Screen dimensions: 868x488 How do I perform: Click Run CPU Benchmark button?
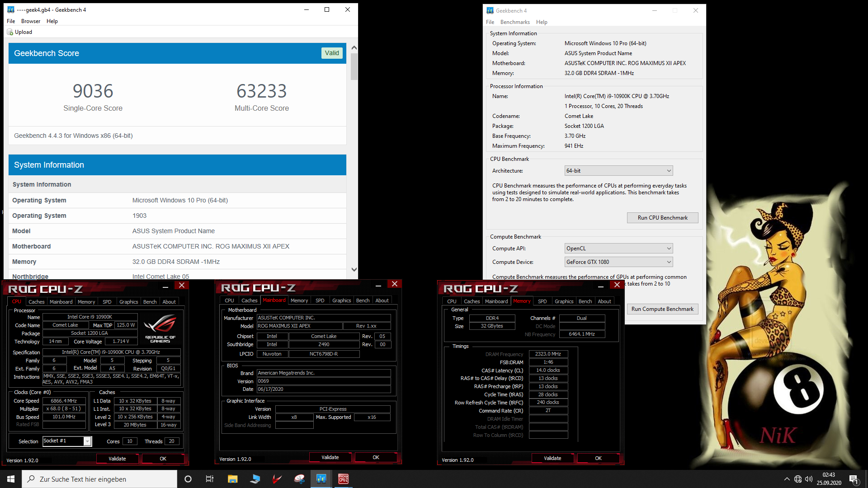point(663,218)
